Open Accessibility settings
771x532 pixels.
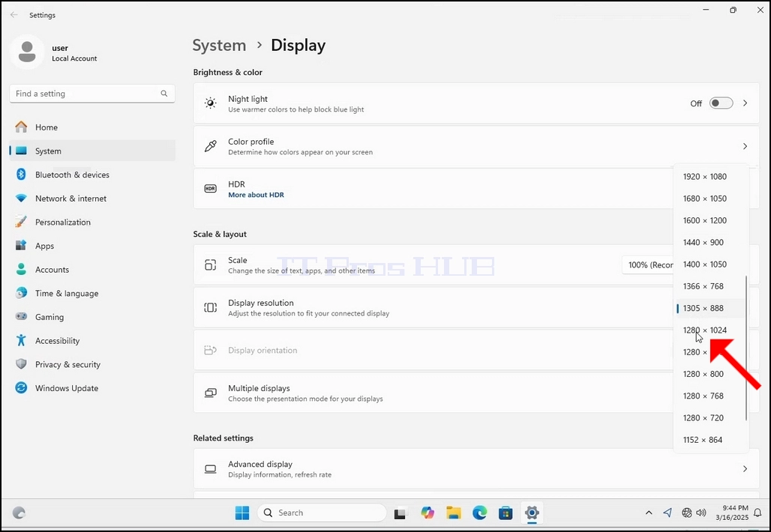[x=92, y=341]
